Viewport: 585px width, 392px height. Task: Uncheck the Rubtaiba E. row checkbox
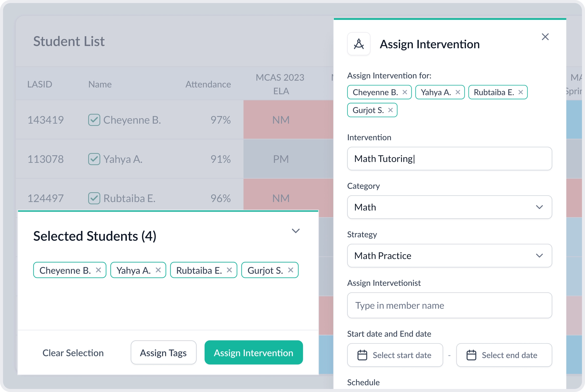coord(94,198)
